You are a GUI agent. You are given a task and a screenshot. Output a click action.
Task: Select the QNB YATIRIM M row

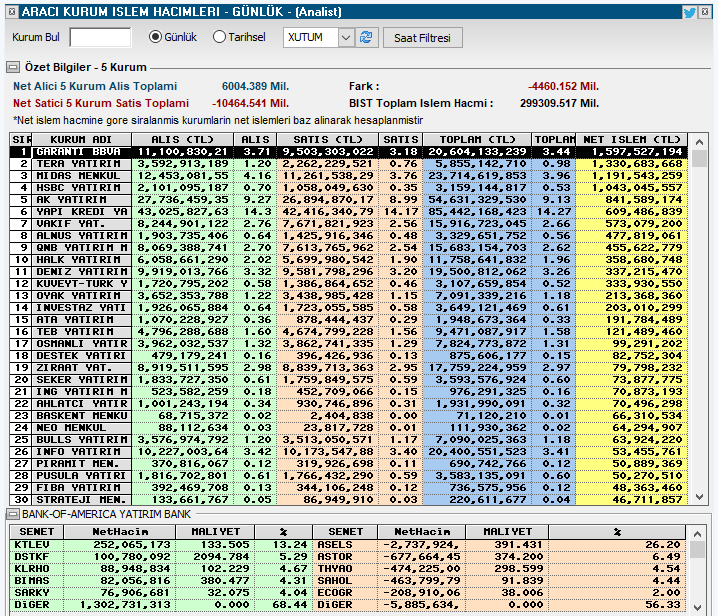coord(348,248)
